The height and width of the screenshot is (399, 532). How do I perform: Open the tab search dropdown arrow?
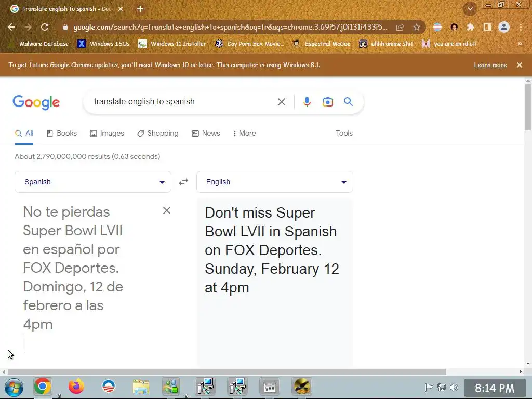click(470, 9)
